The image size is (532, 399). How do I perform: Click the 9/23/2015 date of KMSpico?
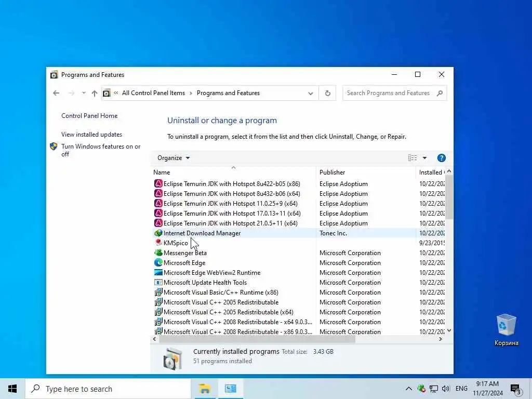click(x=432, y=243)
